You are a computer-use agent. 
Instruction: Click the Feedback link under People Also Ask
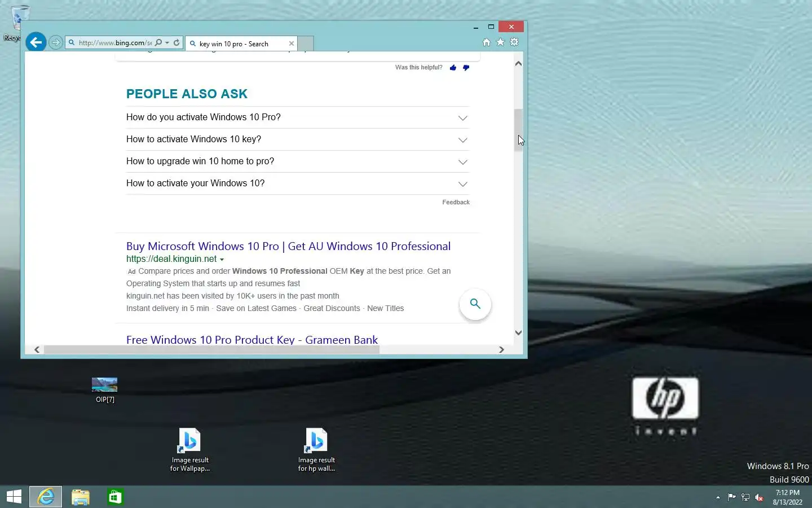(x=456, y=202)
